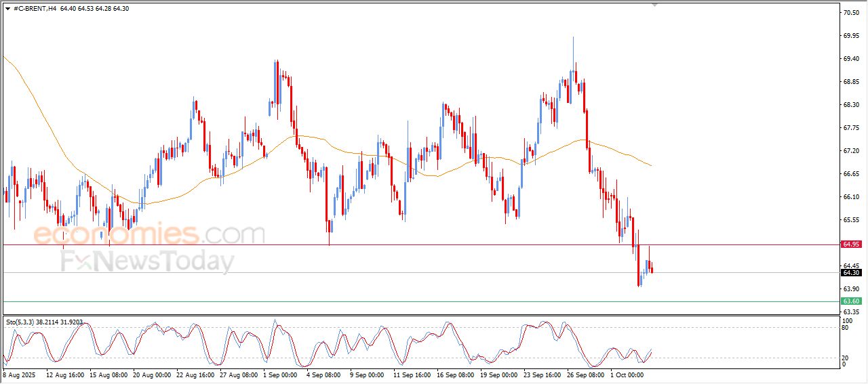
Task: Click the FxNewsToday watermark logo
Action: point(148,261)
